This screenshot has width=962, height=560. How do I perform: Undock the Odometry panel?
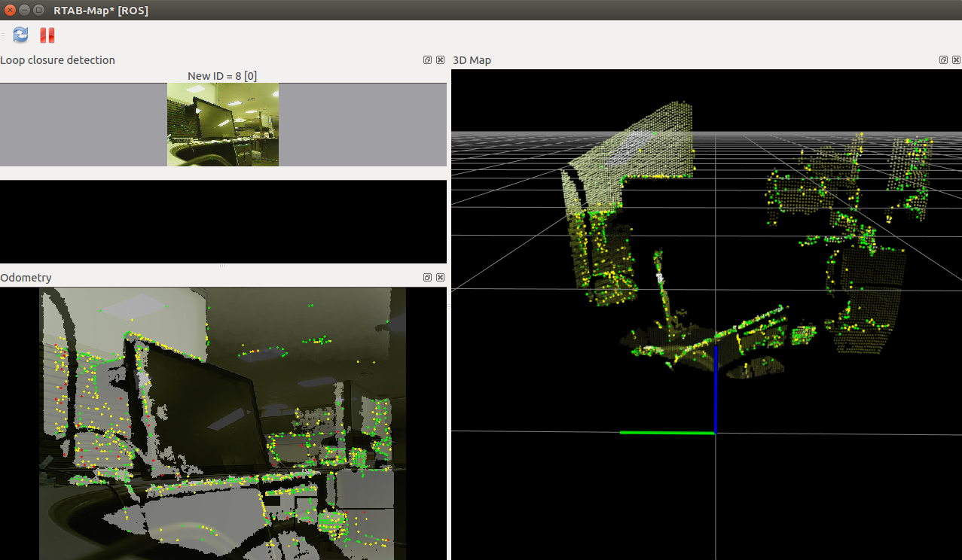point(427,278)
